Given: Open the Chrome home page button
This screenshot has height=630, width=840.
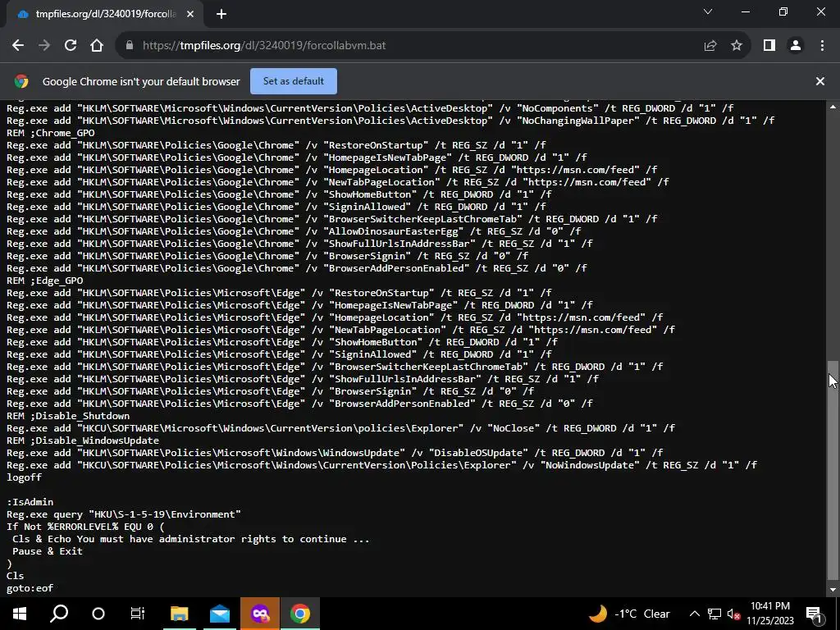Looking at the screenshot, I should click(x=97, y=46).
